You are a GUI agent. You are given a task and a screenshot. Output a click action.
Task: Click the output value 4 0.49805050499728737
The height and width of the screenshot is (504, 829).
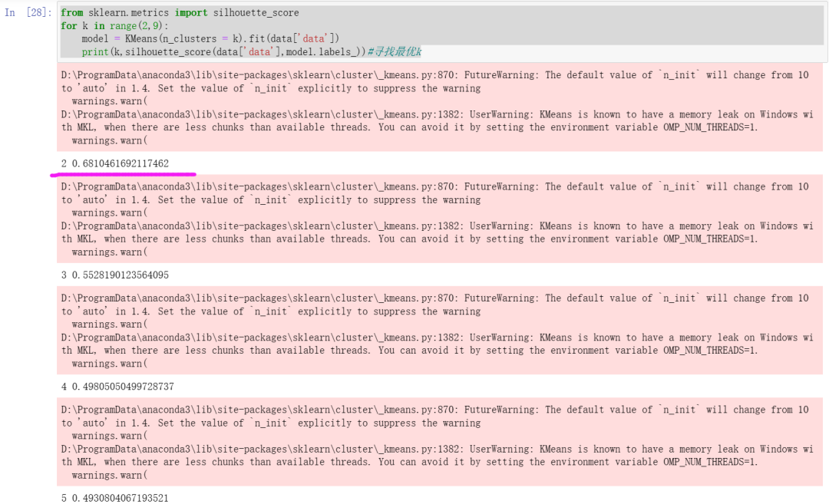pyautogui.click(x=117, y=386)
